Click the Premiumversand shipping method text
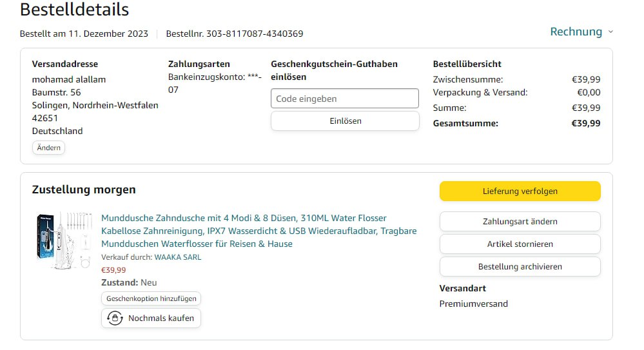Viewport: 644px width, 350px height. coord(473,304)
